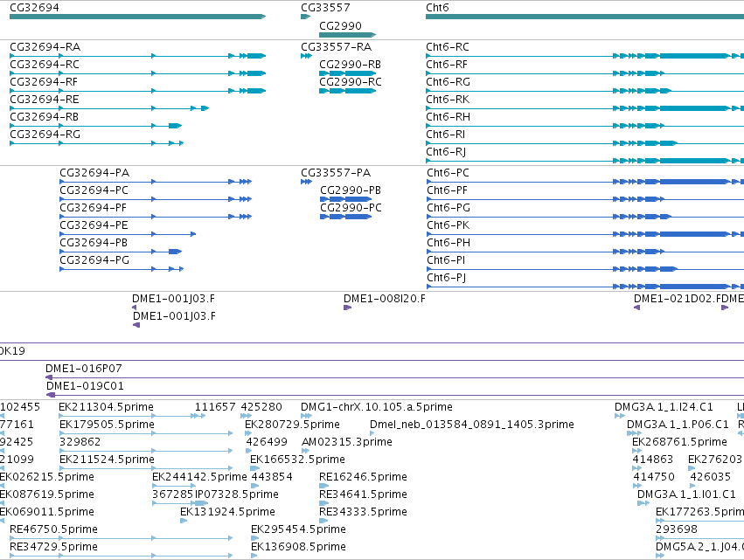Select protein CG32694-PC
744x560 pixels.
tap(156, 199)
